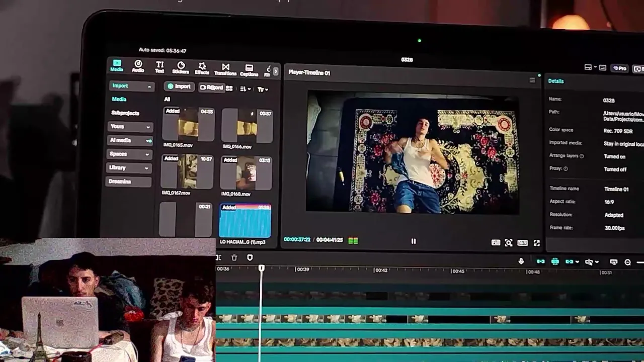This screenshot has width=644, height=362.
Task: Toggle auto snapping
Action: (555, 261)
